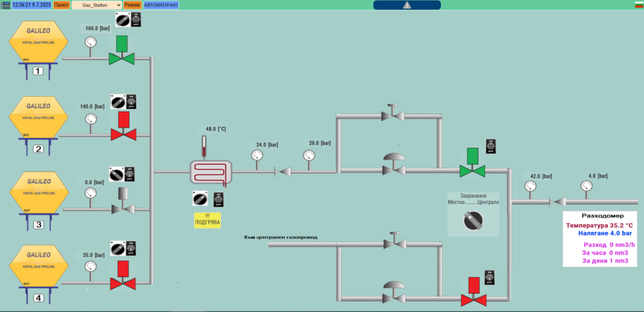
Task: Click the check valve after 24.0 bar gauge
Action: 283,172
